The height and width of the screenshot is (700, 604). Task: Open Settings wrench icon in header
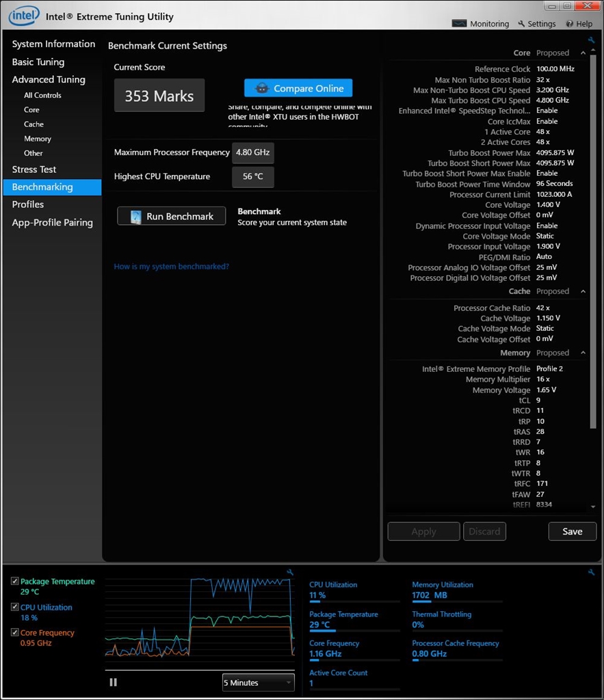[521, 24]
